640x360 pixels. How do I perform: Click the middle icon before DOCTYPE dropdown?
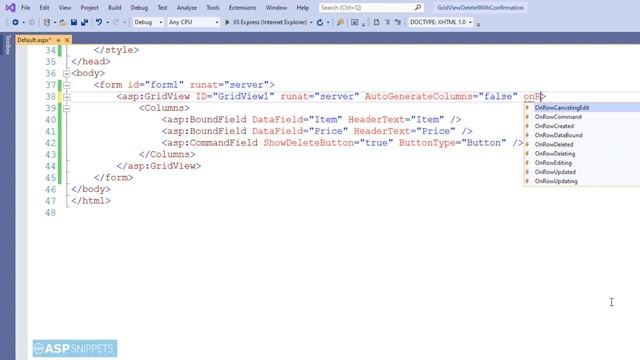coord(387,22)
